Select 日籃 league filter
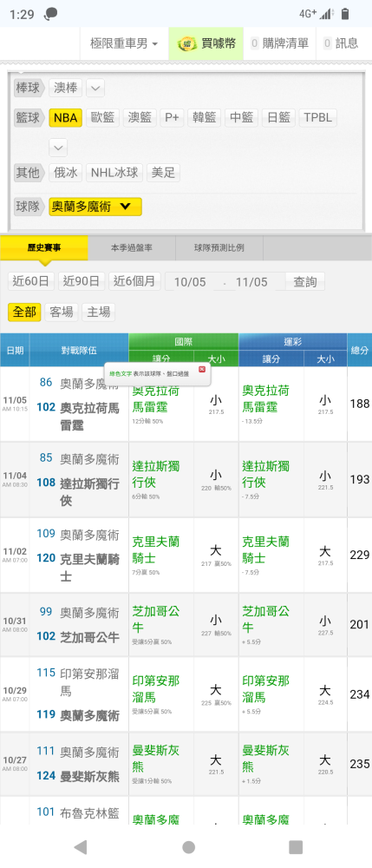The image size is (372, 868). 278,117
